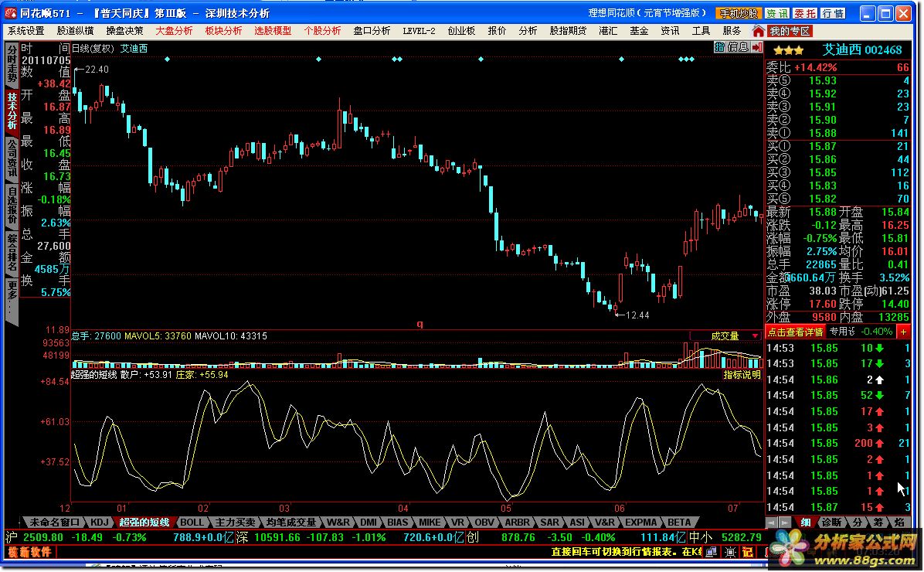The height and width of the screenshot is (572, 924).
Task: Click the 记 note icon in the status bar
Action: 748,552
